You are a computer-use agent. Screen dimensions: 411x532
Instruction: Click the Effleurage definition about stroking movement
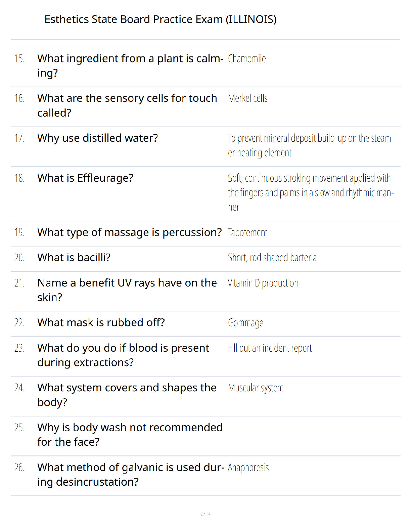coord(311,192)
